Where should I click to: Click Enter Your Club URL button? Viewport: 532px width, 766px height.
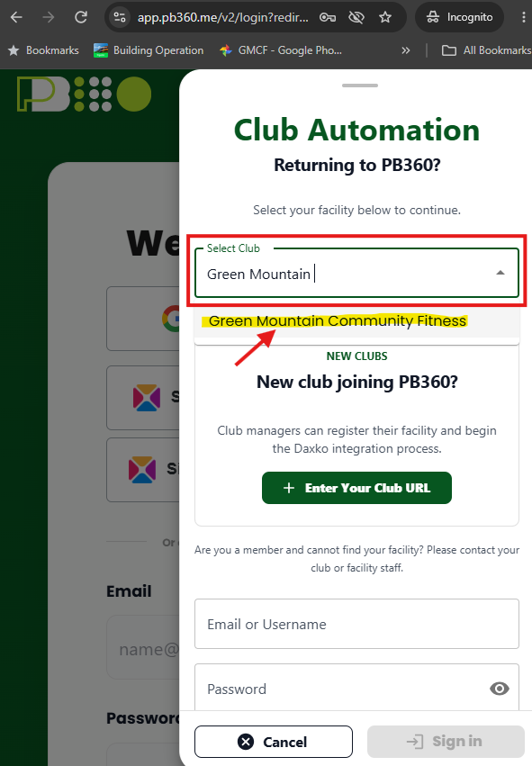[x=356, y=488]
